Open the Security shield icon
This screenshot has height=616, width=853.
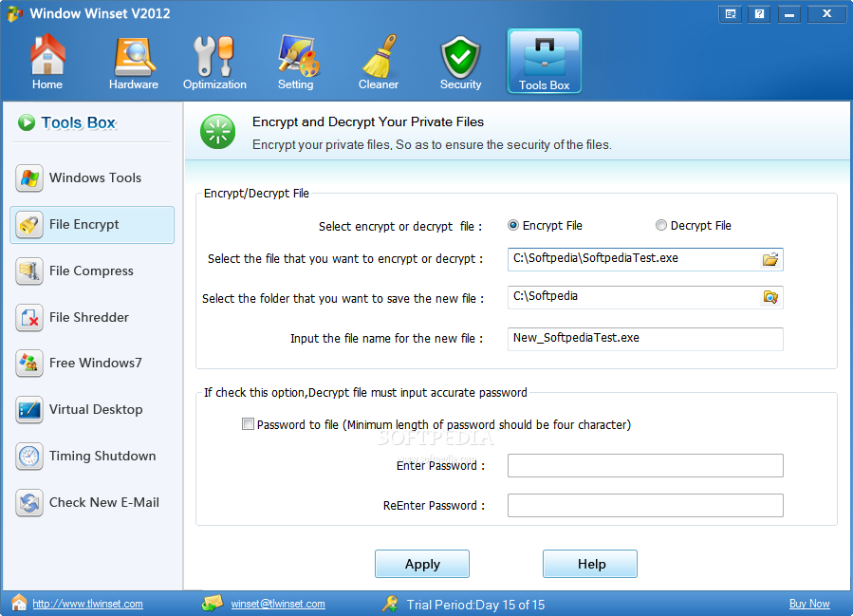[460, 57]
